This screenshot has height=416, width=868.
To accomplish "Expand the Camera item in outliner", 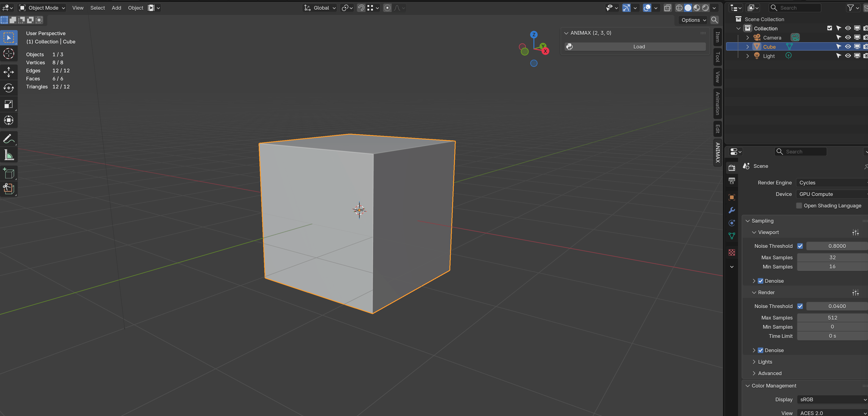I will coord(747,37).
